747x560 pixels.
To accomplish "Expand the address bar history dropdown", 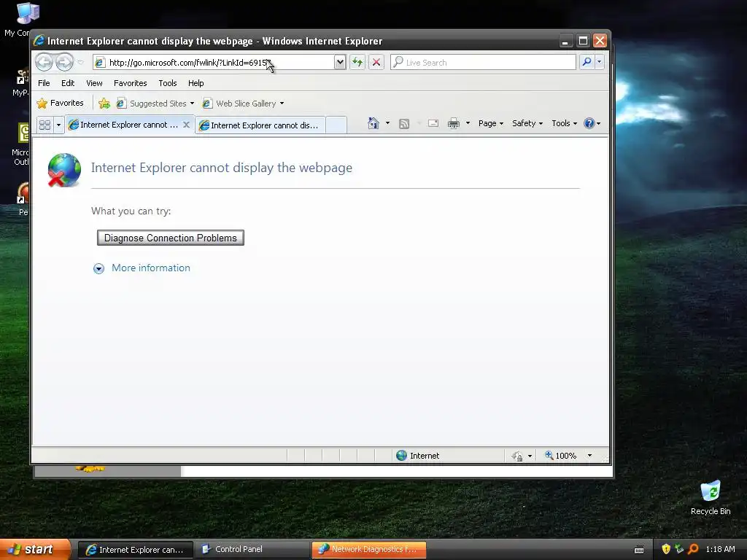I will pos(340,62).
